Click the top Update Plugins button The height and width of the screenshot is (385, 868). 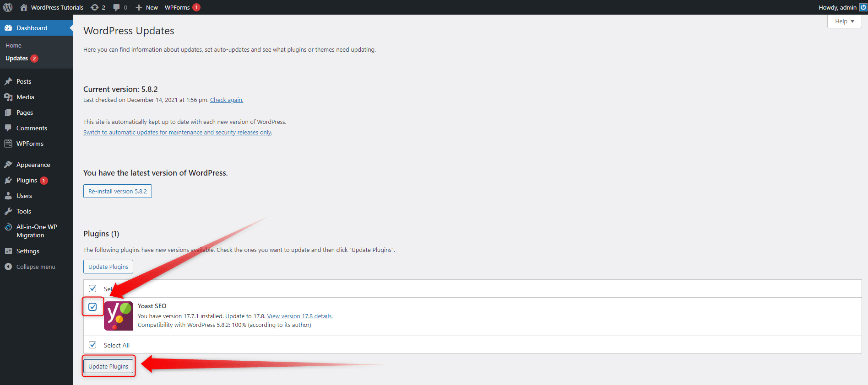click(108, 267)
